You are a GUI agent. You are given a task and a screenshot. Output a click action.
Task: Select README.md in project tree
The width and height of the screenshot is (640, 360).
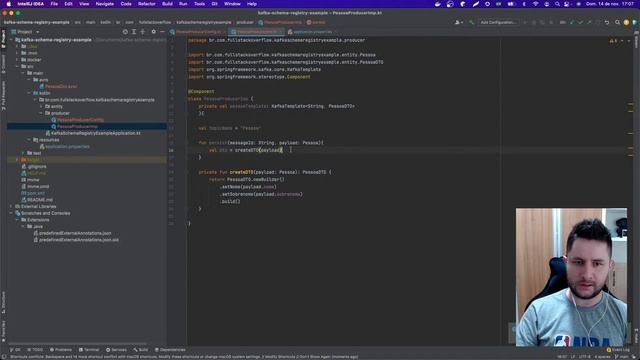37,200
